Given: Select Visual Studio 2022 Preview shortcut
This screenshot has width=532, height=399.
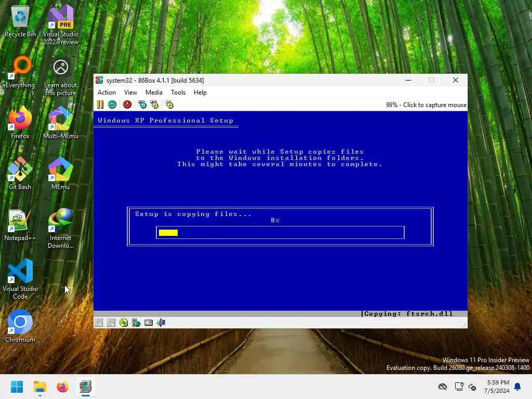Looking at the screenshot, I should pos(61,25).
